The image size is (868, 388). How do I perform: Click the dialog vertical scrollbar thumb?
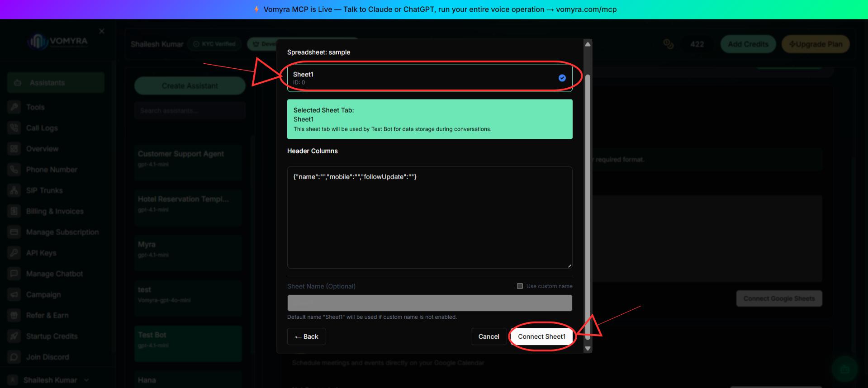[x=588, y=207]
